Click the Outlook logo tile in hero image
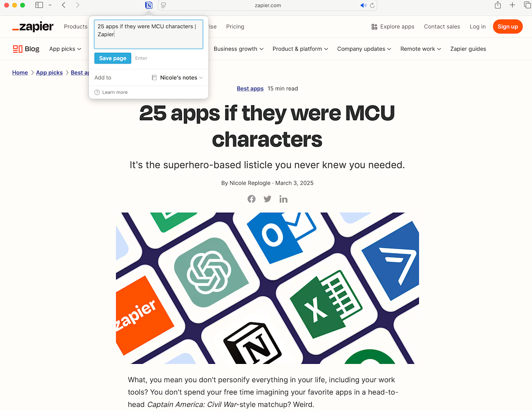The image size is (532, 411). point(281,237)
